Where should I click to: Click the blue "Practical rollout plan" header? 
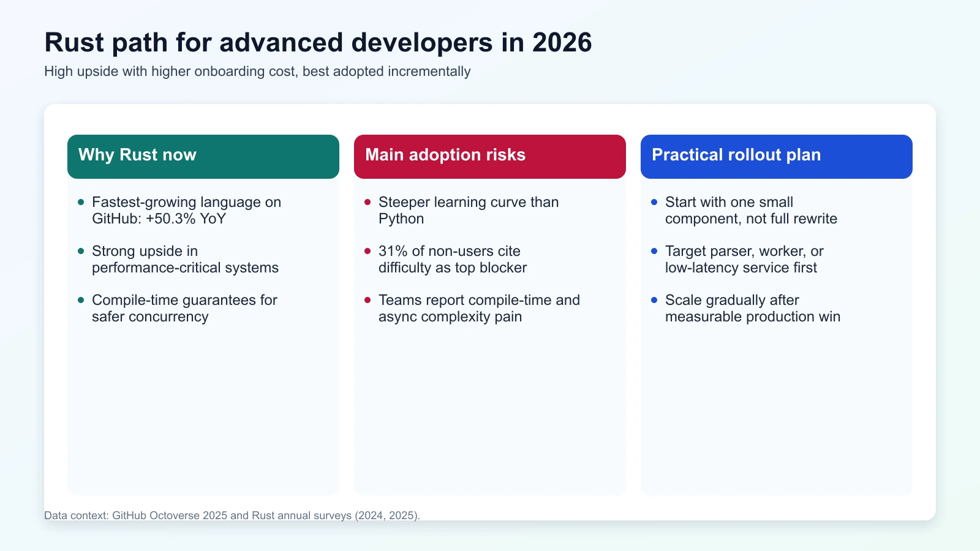point(736,156)
